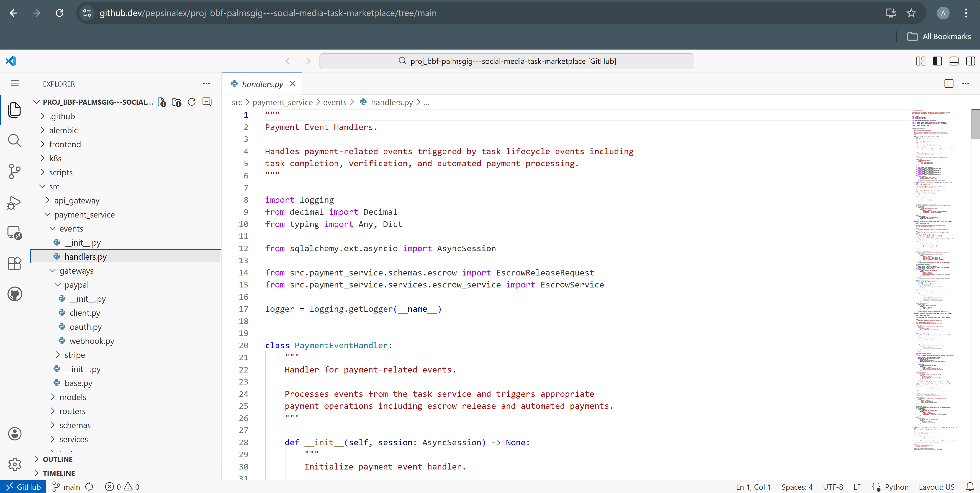
Task: Expand the OUTLINE section
Action: 57,459
